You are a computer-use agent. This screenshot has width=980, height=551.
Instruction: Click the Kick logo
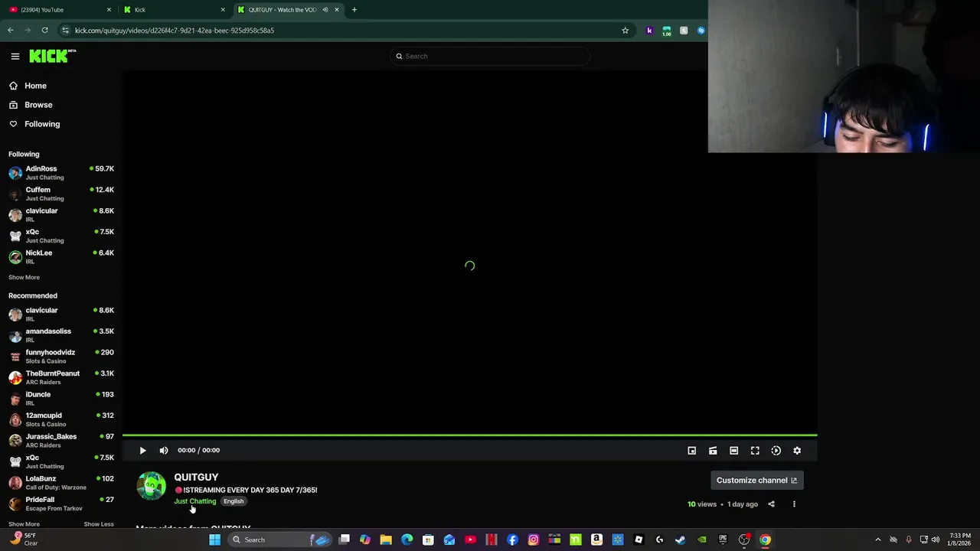tap(52, 56)
